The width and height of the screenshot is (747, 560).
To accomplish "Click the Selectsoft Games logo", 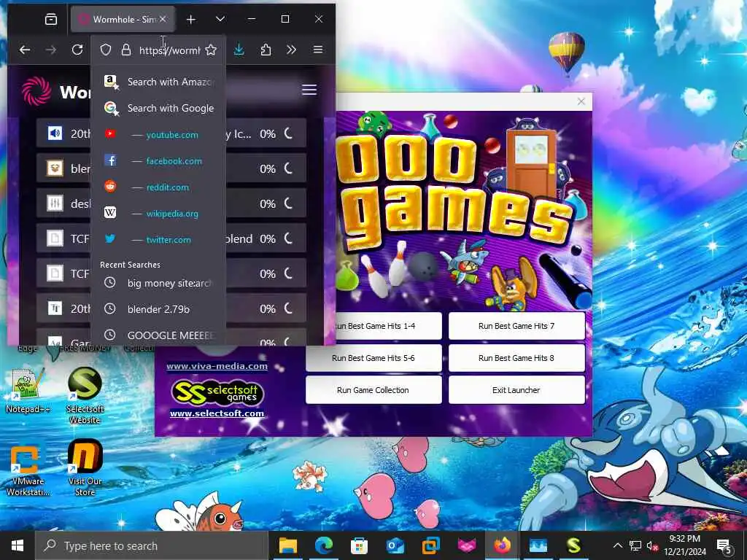I will pyautogui.click(x=217, y=392).
